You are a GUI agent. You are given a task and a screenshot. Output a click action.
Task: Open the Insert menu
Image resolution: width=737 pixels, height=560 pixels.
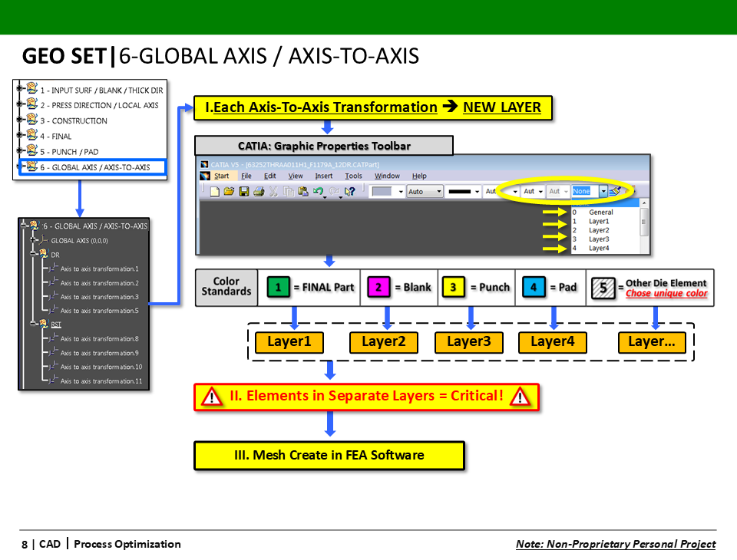323,176
